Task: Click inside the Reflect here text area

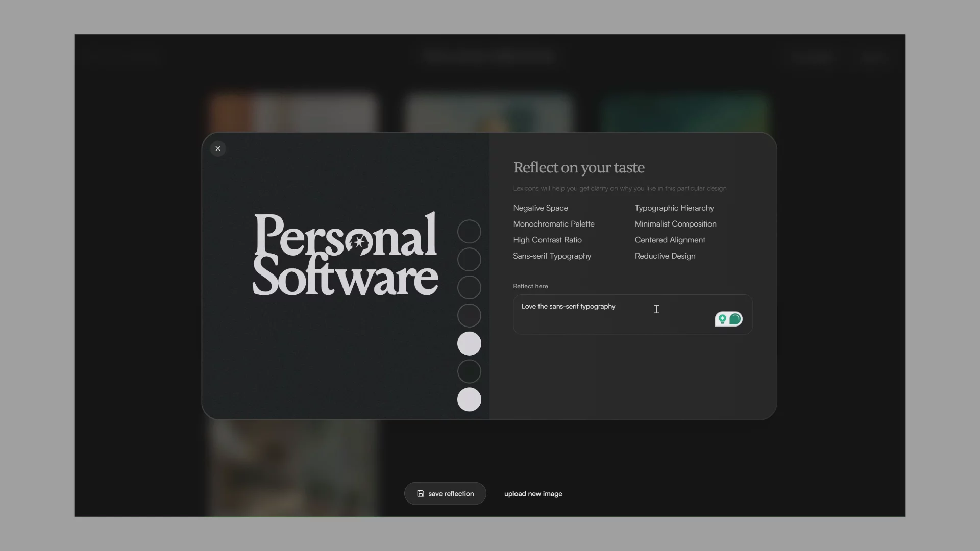Action: 612,314
